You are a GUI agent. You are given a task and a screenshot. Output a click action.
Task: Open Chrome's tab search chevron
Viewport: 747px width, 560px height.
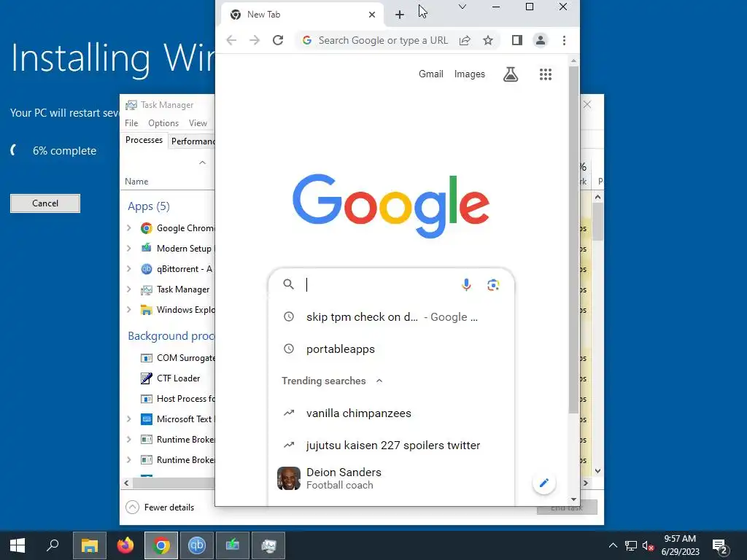coord(462,7)
